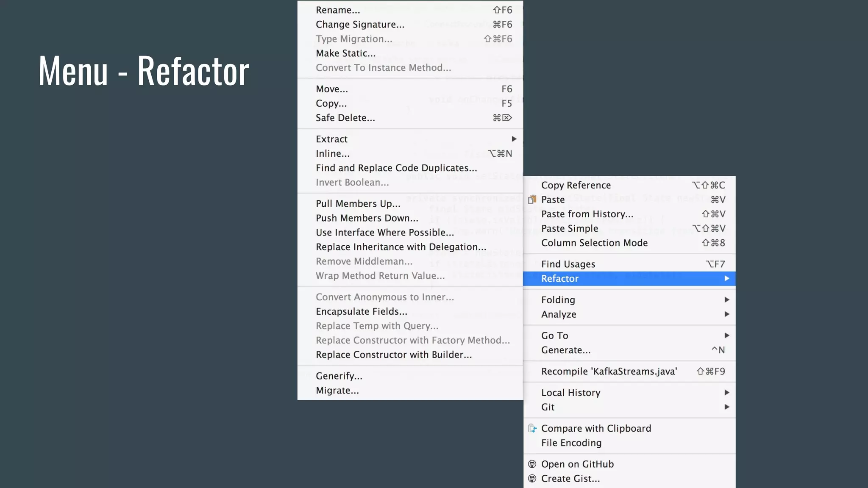Click Invert Boolean... entry
Viewport: 868px width, 488px height.
410,182
